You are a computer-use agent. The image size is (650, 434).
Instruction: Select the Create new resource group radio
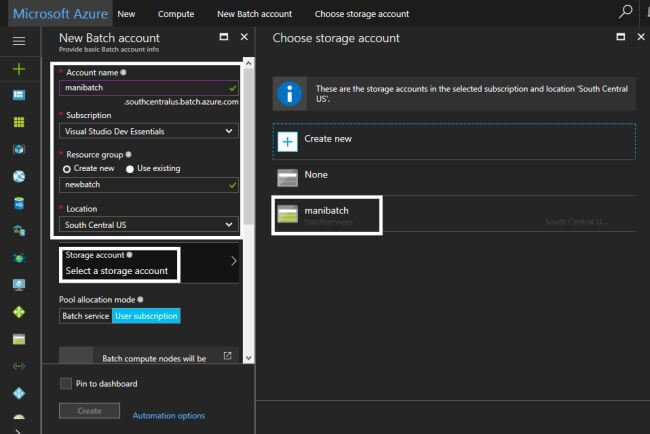pos(67,169)
